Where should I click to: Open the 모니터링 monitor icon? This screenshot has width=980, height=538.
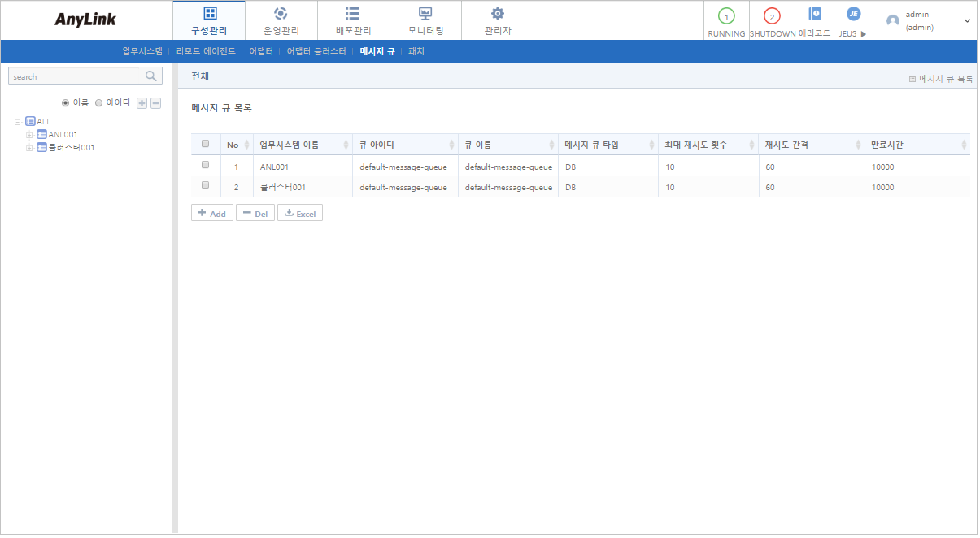pyautogui.click(x=425, y=14)
